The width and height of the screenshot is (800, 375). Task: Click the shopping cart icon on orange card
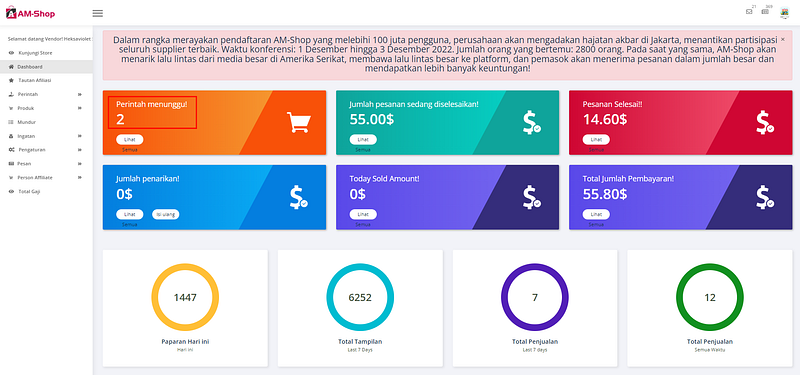click(x=298, y=122)
